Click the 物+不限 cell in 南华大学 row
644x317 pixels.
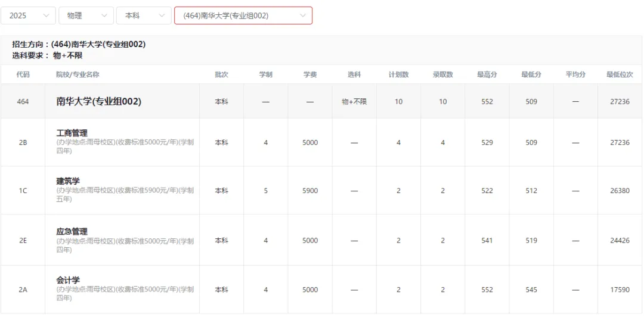(354, 102)
